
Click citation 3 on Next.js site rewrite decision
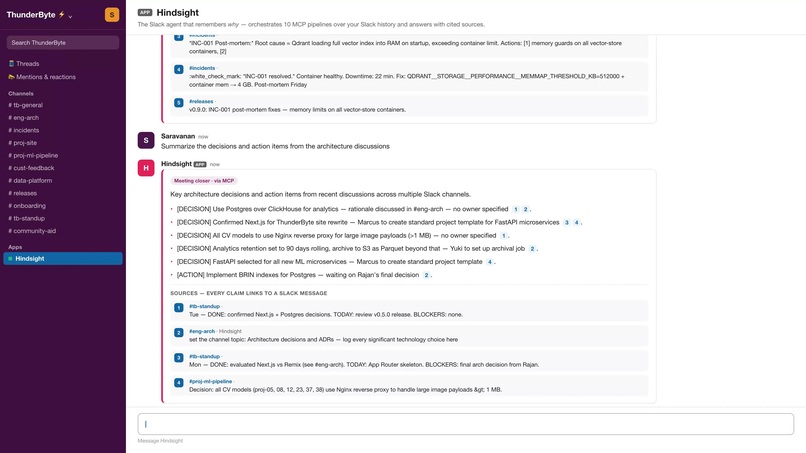pos(567,223)
